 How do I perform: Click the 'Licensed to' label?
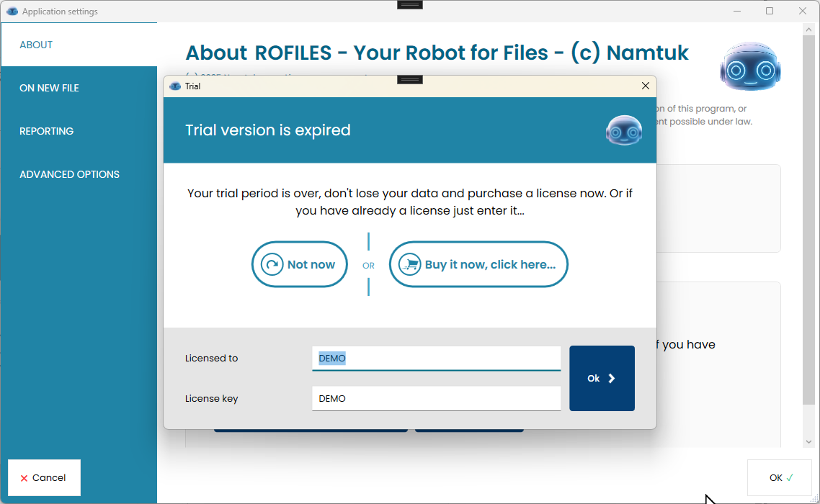point(211,358)
